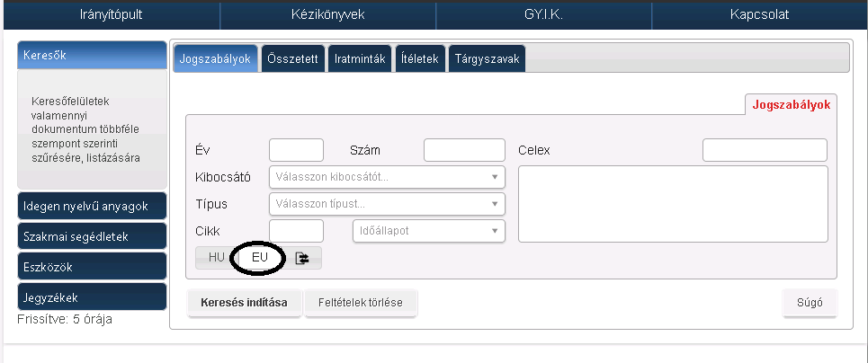Screen dimensions: 868x363
Task: Open the Irányítópult menu
Action: [112, 15]
